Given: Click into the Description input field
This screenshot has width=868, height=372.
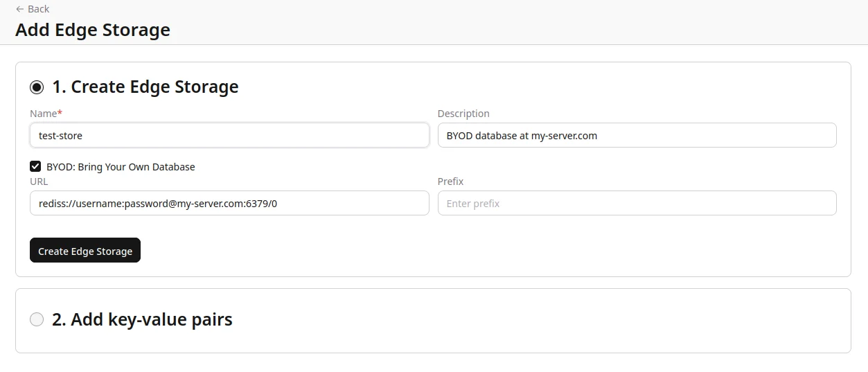Looking at the screenshot, I should pos(637,135).
